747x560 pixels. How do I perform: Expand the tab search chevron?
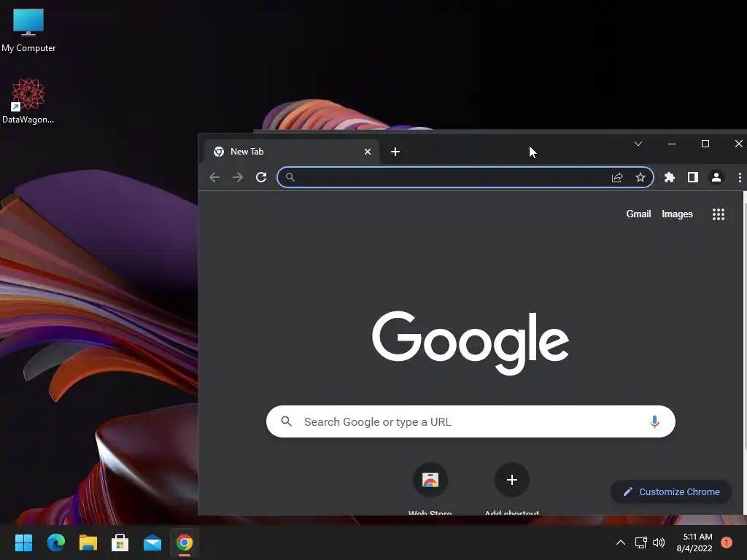click(638, 144)
